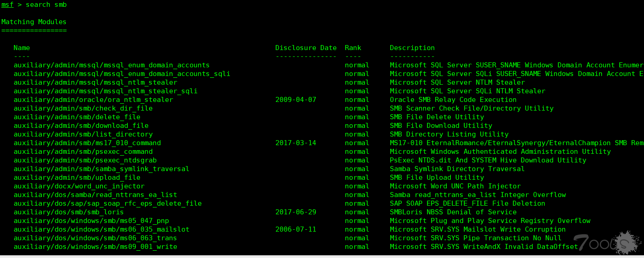This screenshot has height=258, width=644.
Task: Click the 'normal' rank of ms17_010_command row
Action: pyautogui.click(x=357, y=143)
